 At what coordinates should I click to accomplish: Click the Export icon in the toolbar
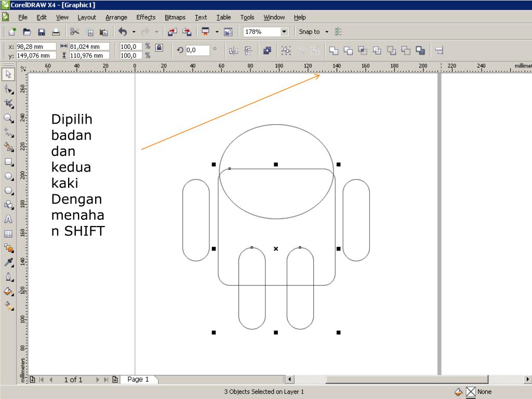(187, 32)
